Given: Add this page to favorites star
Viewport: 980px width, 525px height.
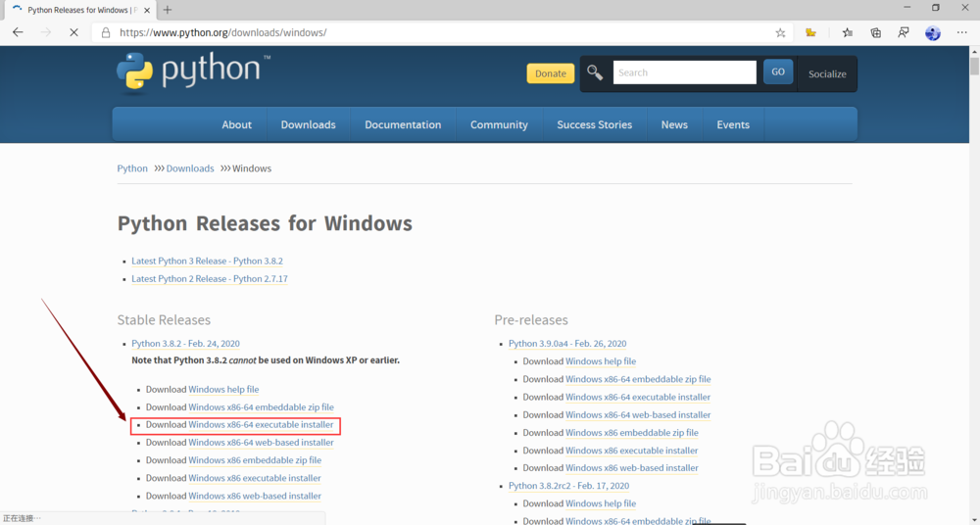Looking at the screenshot, I should point(780,33).
